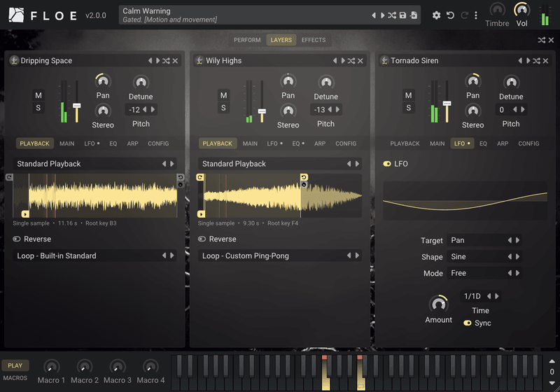Open the settings gear
The width and height of the screenshot is (560, 392).
coord(436,15)
